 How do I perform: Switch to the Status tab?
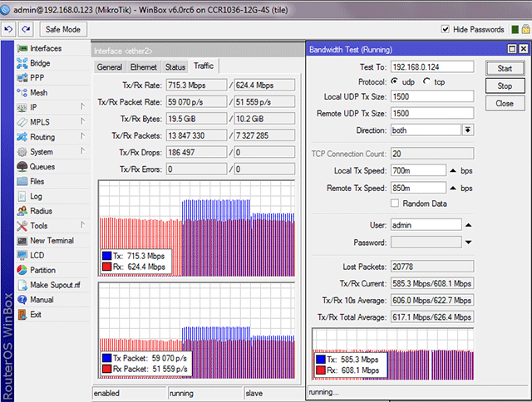click(175, 67)
